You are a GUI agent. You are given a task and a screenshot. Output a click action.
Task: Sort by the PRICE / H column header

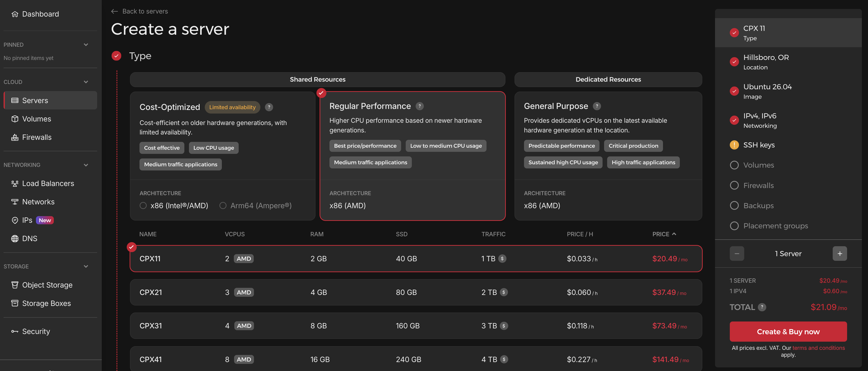click(x=580, y=234)
